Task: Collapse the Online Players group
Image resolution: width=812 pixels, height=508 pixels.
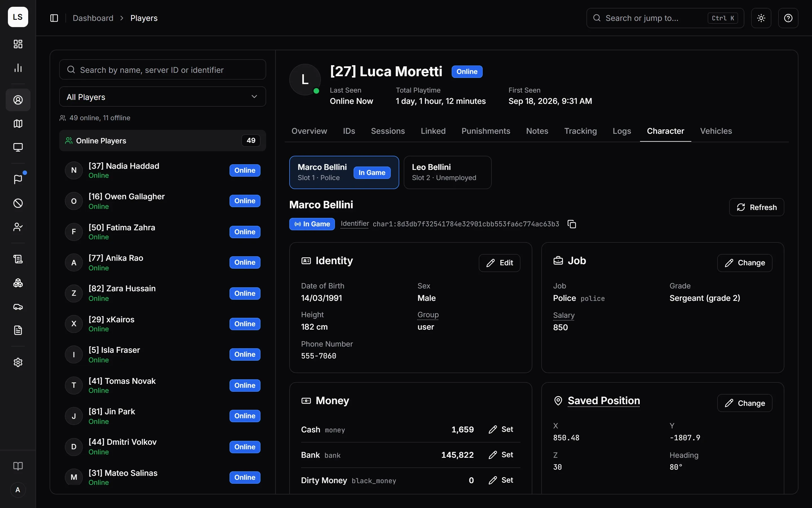Action: 163,141
